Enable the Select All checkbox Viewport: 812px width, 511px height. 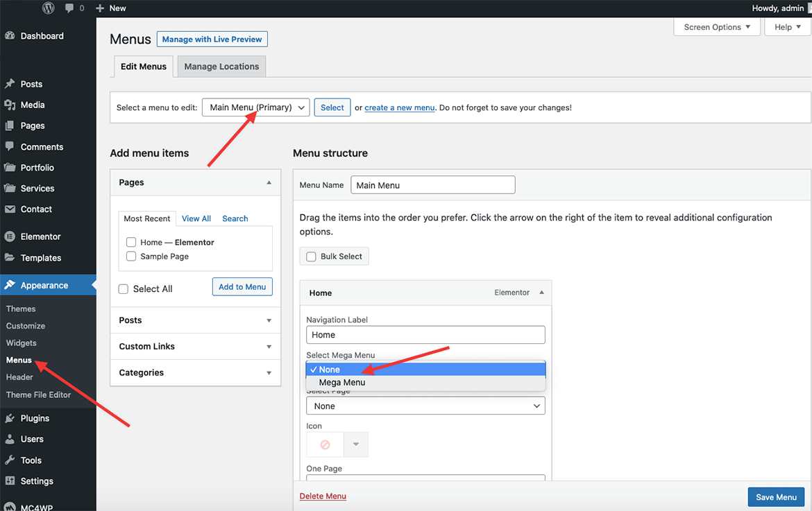click(x=124, y=289)
